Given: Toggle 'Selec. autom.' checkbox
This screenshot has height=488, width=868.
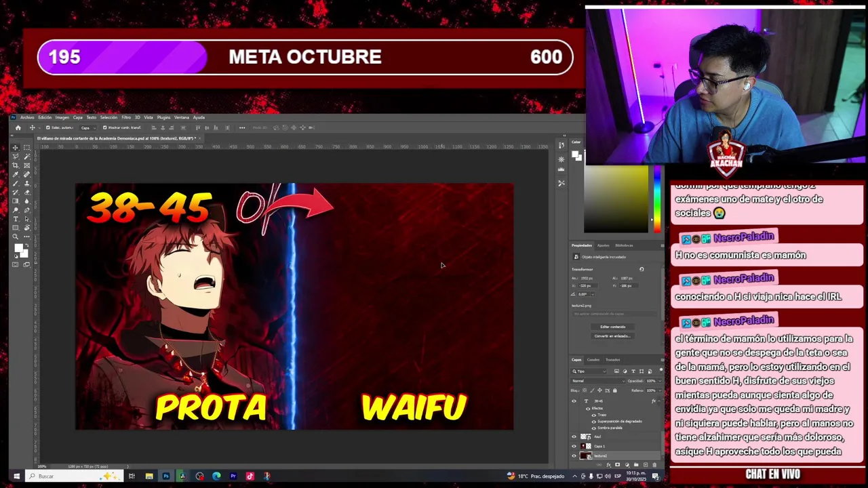Looking at the screenshot, I should [x=47, y=127].
